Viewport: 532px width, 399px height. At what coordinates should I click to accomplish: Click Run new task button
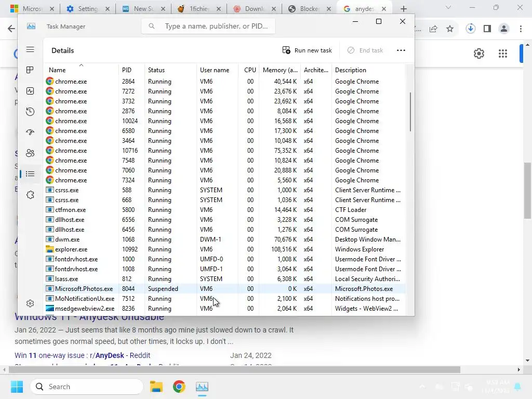pyautogui.click(x=307, y=50)
